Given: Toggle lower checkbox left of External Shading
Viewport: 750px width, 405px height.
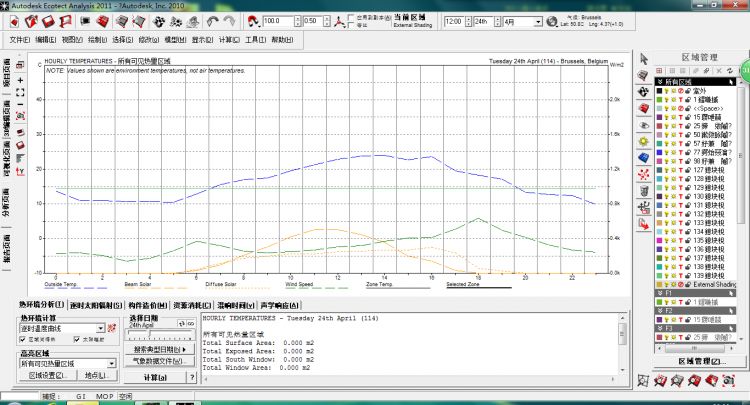Looking at the screenshot, I should pyautogui.click(x=352, y=25).
